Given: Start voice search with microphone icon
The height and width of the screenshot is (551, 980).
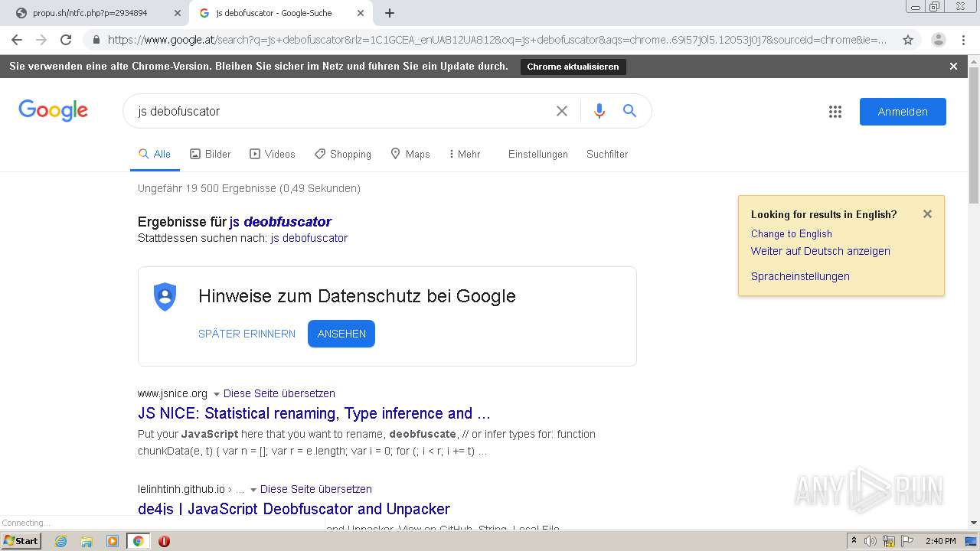Looking at the screenshot, I should point(599,111).
